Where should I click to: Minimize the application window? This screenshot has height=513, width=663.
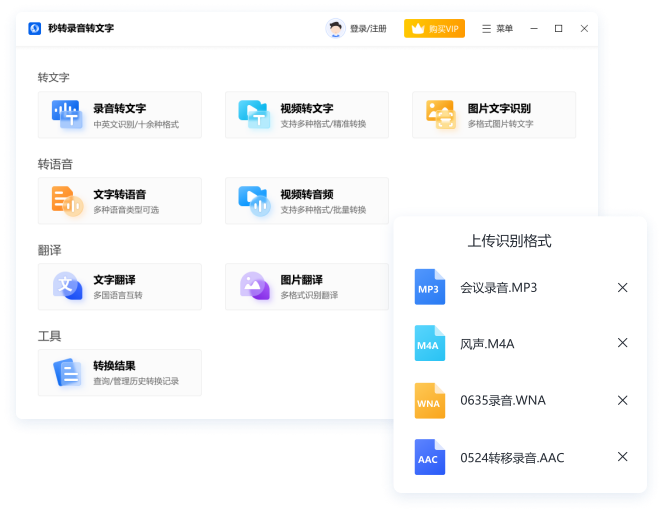(534, 28)
